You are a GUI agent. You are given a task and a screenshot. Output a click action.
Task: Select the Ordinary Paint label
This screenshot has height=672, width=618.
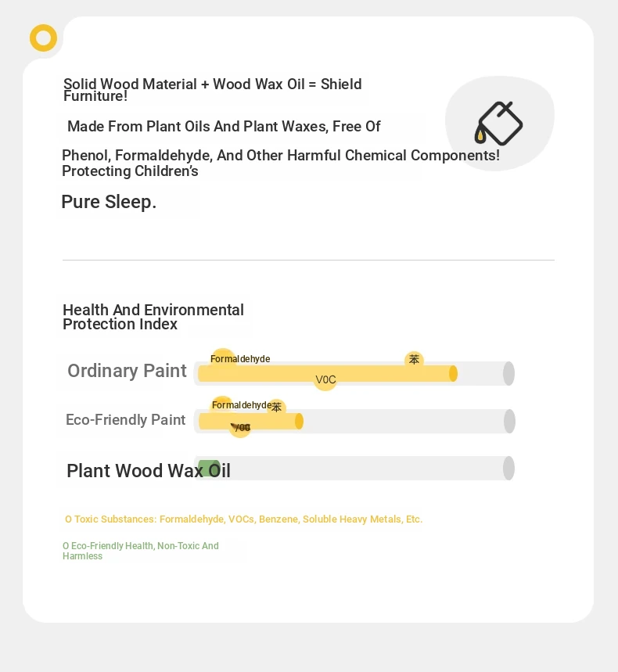pos(127,371)
